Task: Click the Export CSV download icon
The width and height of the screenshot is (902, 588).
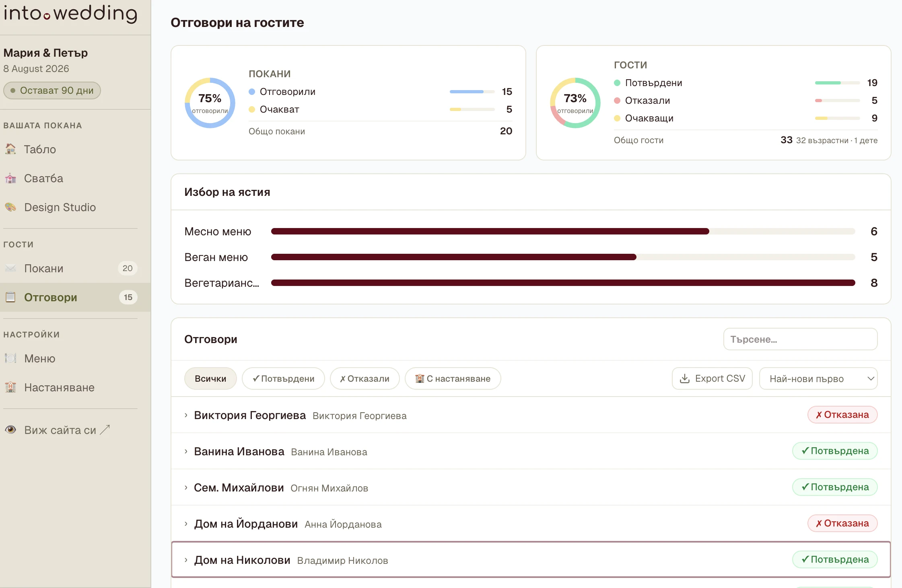Action: [x=684, y=378]
